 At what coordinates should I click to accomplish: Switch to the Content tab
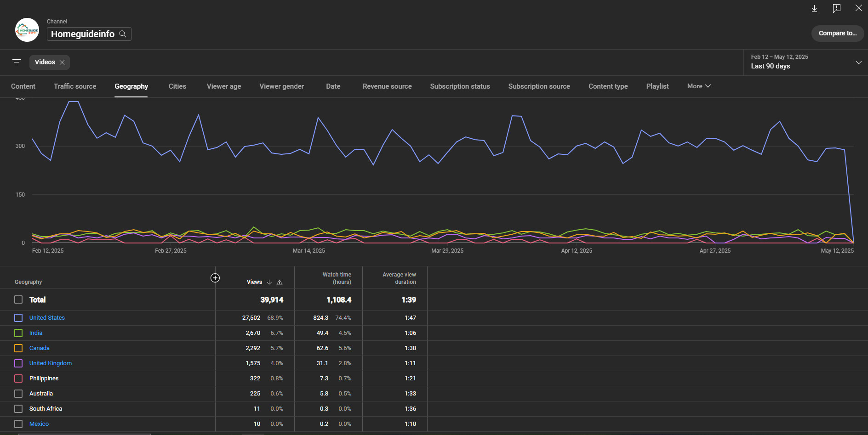coord(23,86)
